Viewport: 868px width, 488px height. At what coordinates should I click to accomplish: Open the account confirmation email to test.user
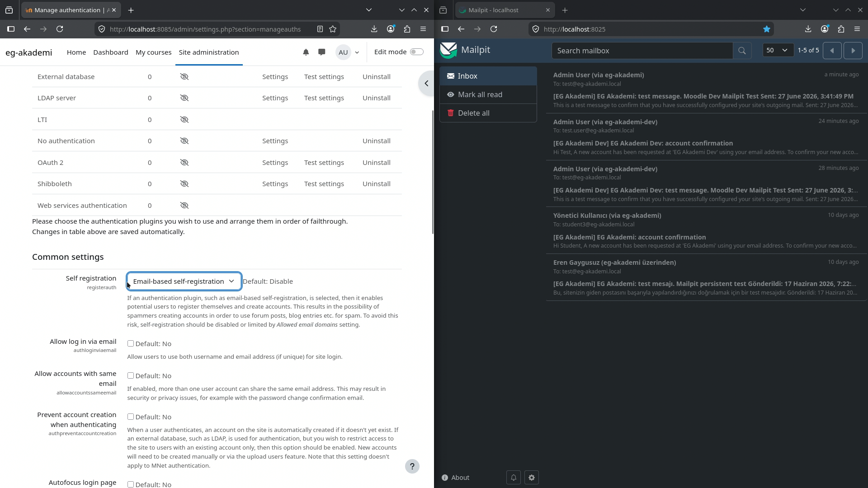pyautogui.click(x=707, y=136)
